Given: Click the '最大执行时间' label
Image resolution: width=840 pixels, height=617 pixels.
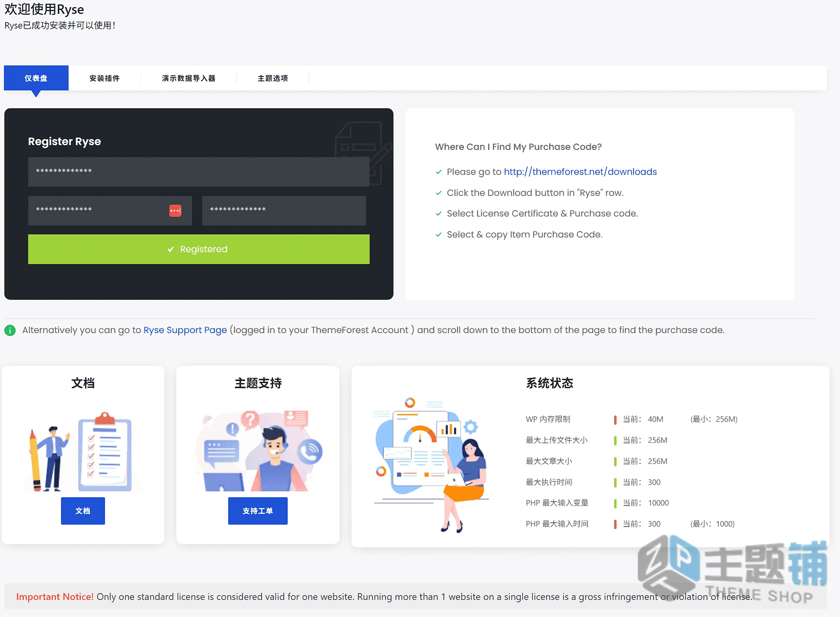Looking at the screenshot, I should (549, 482).
